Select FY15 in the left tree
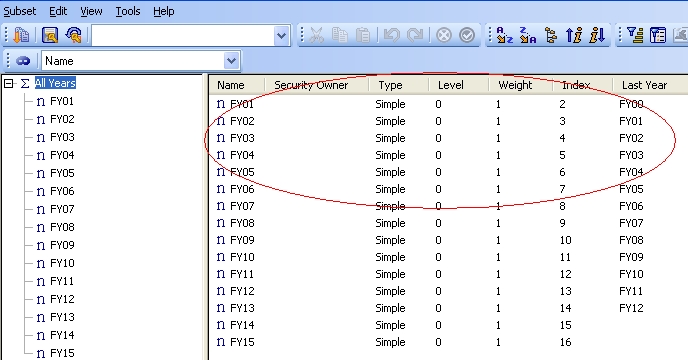 click(x=62, y=353)
